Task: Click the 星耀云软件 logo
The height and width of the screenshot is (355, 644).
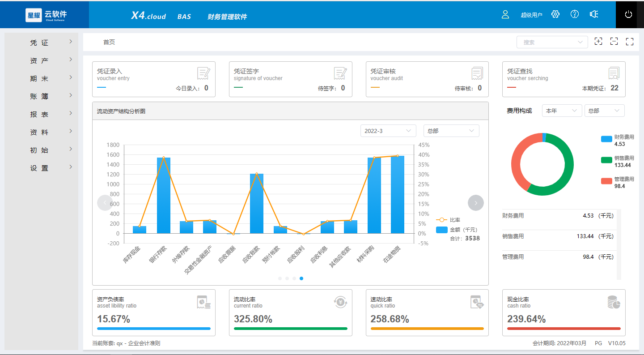Action: 47,15
